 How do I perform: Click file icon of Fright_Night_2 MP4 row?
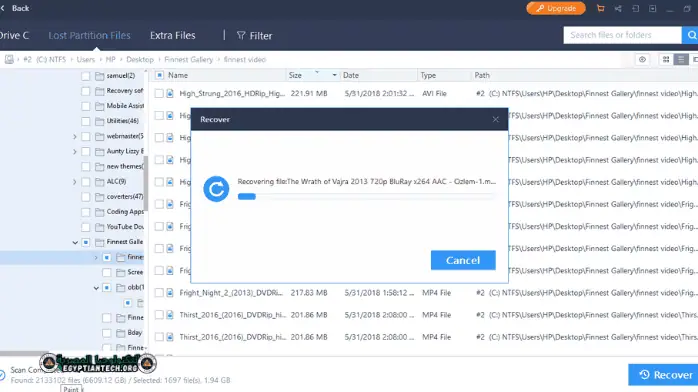click(170, 293)
